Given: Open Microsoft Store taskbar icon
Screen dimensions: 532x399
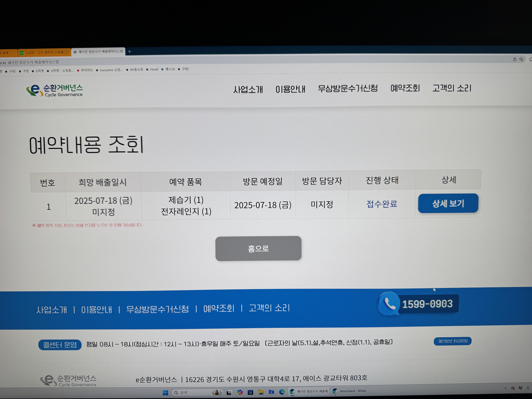Looking at the screenshot, I should click(x=250, y=392).
